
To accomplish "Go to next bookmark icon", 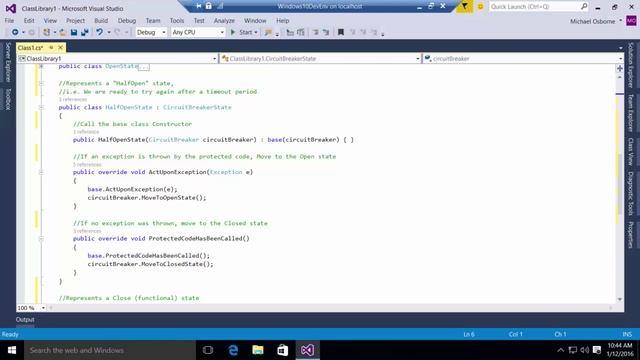I will coord(363,32).
